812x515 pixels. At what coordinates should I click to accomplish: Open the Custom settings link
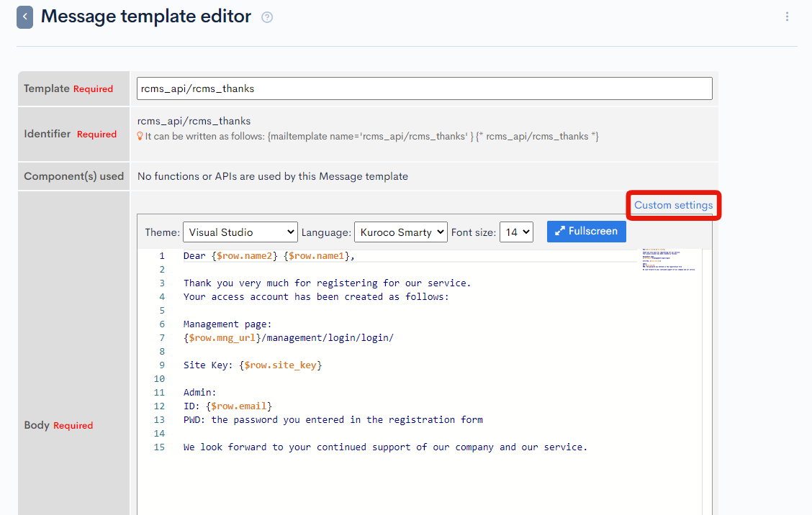pos(673,205)
